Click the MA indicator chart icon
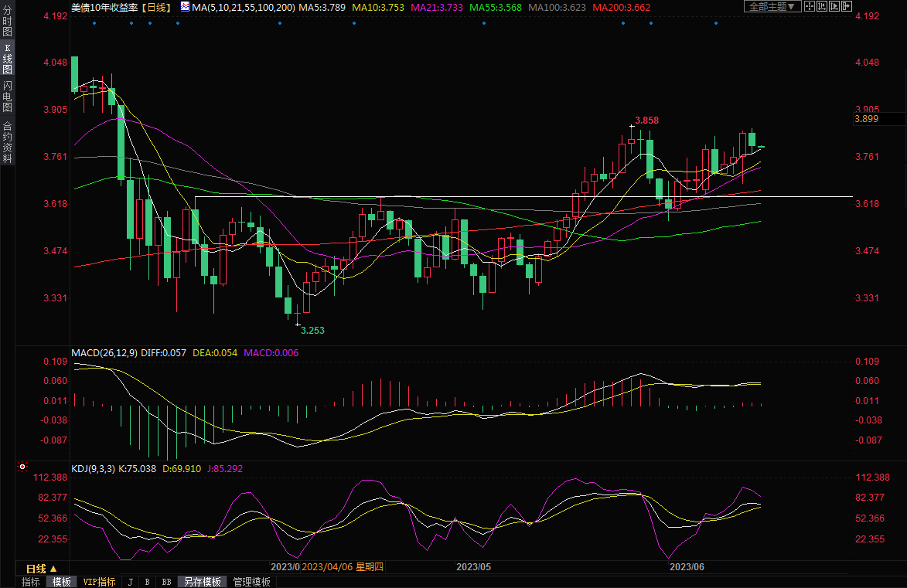 point(184,6)
